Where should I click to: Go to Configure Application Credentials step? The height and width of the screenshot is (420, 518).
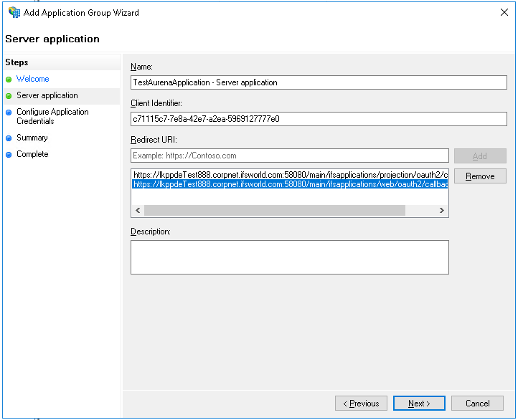tap(52, 116)
